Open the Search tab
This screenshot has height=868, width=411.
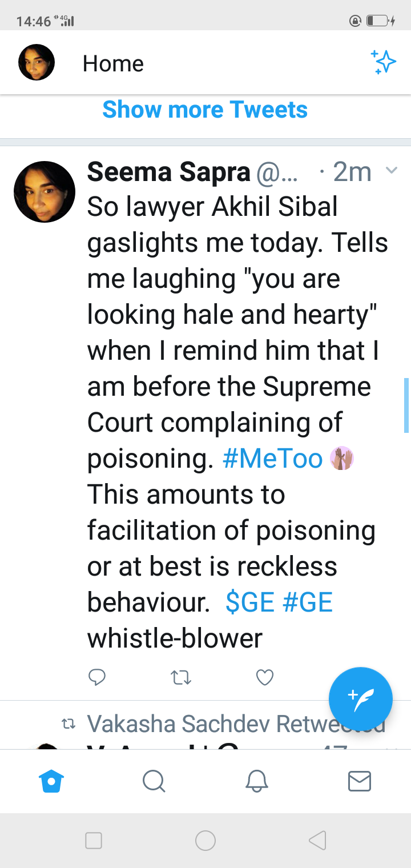[x=154, y=781]
